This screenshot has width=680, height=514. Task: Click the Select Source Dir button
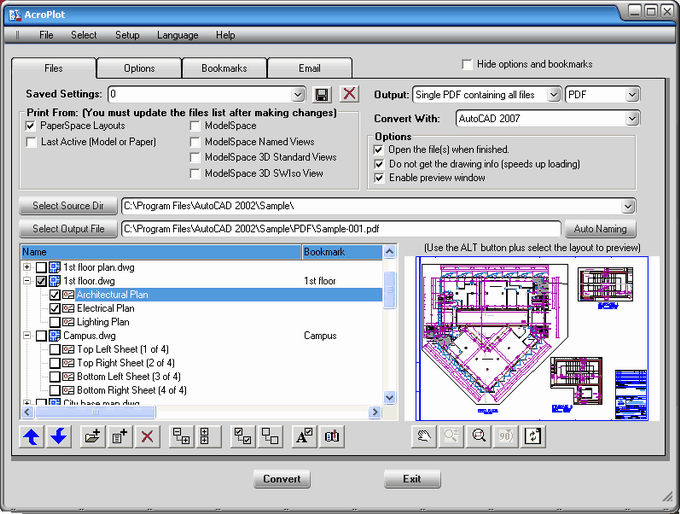tap(68, 206)
